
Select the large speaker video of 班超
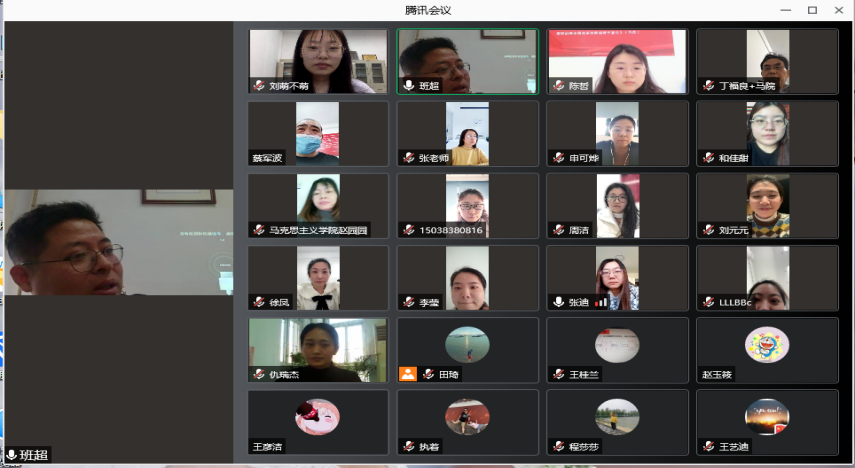pyautogui.click(x=119, y=242)
